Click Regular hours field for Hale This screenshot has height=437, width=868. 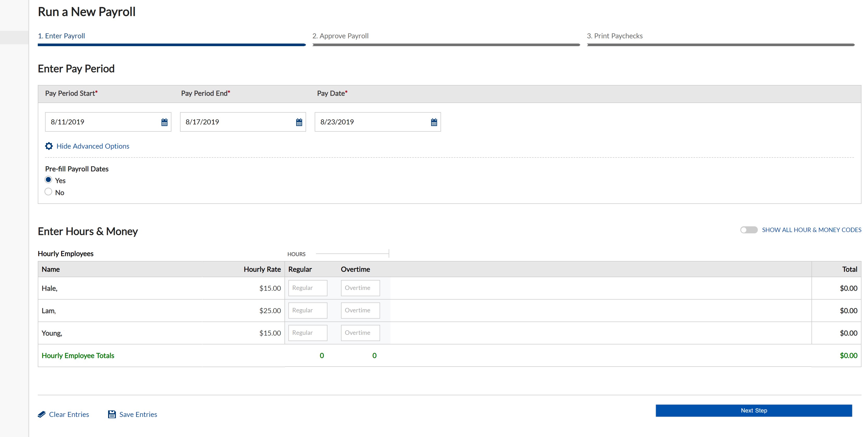pyautogui.click(x=308, y=288)
